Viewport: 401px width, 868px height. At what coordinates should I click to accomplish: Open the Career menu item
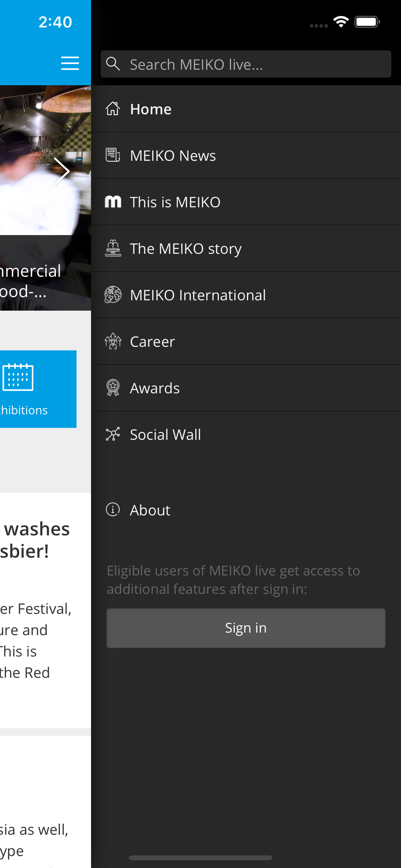pos(246,341)
